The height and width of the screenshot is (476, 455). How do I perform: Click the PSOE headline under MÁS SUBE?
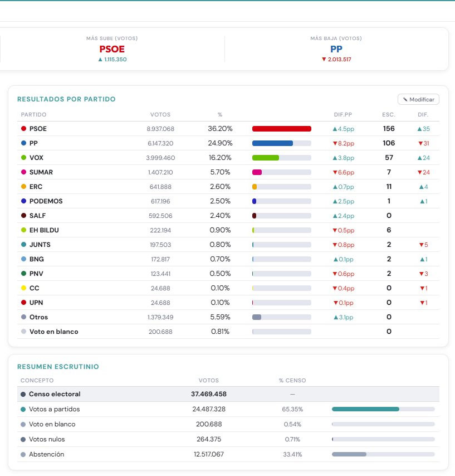(x=112, y=49)
